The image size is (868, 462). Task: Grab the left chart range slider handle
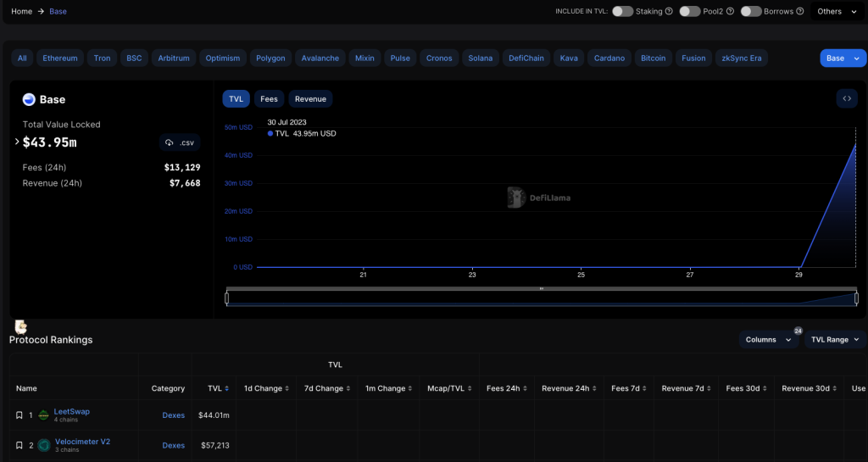point(227,298)
